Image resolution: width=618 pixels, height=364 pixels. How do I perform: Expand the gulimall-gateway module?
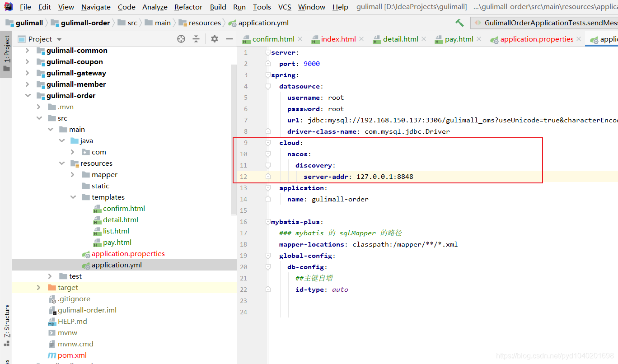click(28, 73)
